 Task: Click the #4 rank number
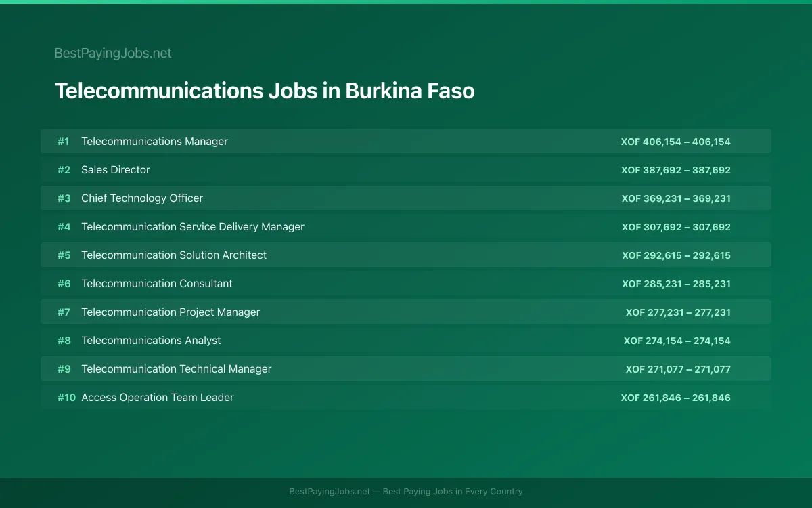[x=64, y=227]
